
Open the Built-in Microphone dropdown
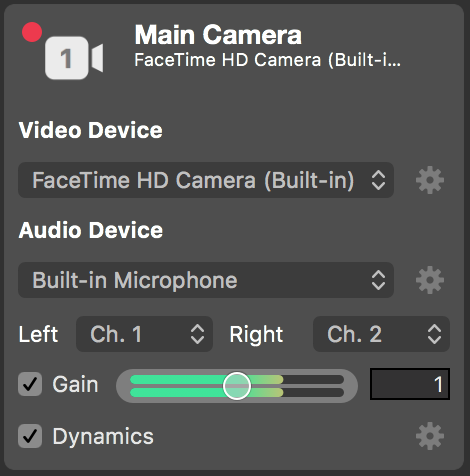pyautogui.click(x=206, y=280)
